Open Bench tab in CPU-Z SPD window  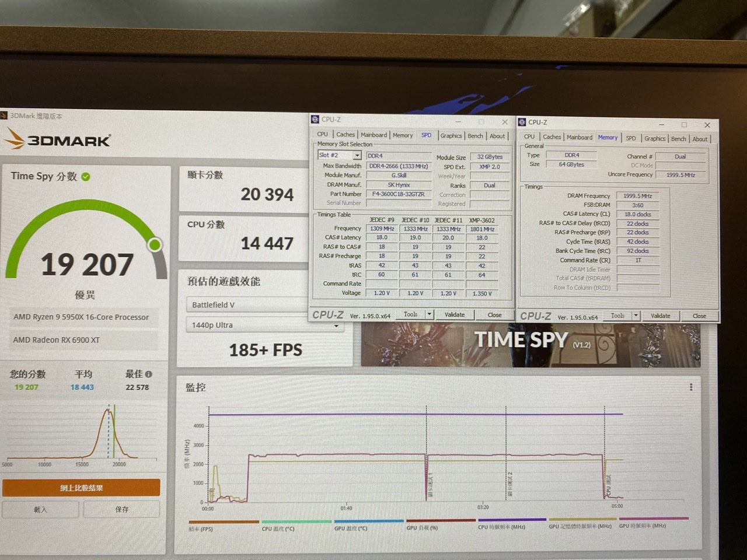coord(476,136)
